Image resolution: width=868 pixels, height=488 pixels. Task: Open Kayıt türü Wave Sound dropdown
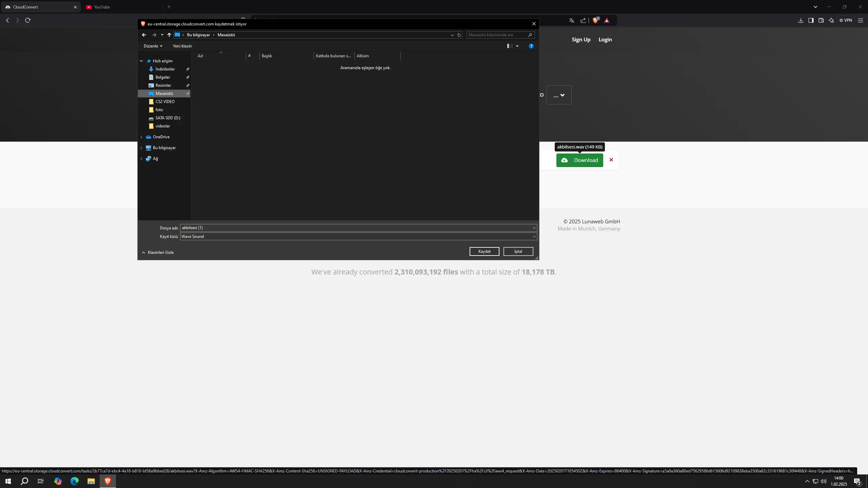click(358, 237)
